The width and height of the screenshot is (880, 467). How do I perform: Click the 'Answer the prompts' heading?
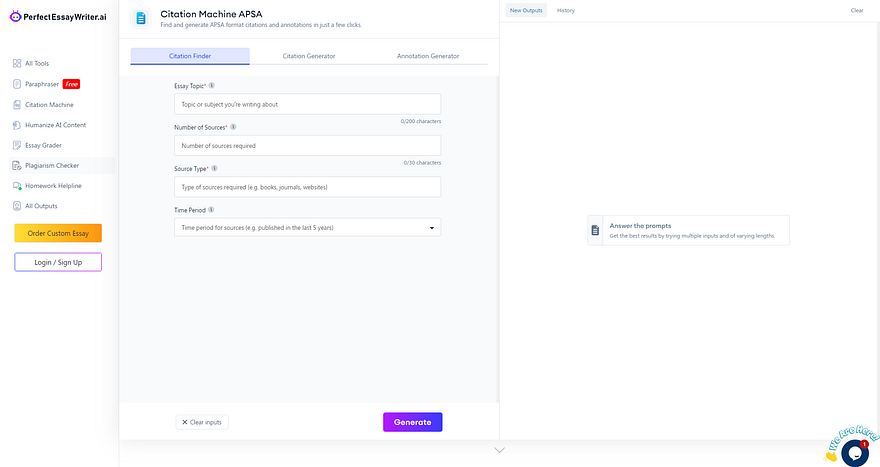click(640, 226)
